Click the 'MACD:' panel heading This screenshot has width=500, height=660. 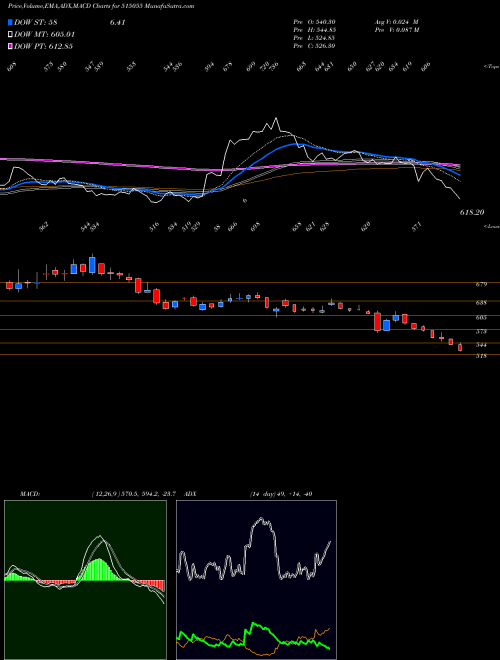pyautogui.click(x=29, y=494)
